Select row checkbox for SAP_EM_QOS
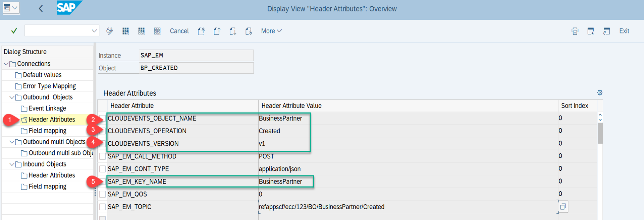Screen dimensions: 644x220 tap(103, 194)
